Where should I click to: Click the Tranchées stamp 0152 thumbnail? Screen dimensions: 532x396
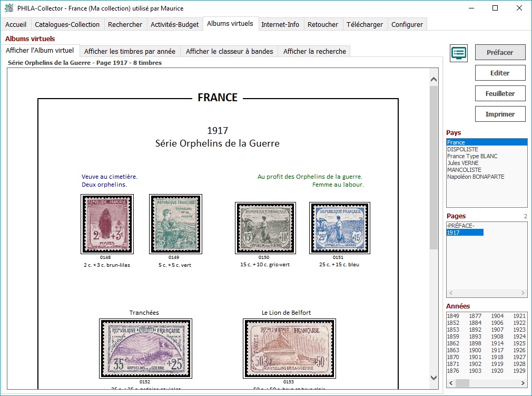click(x=145, y=349)
